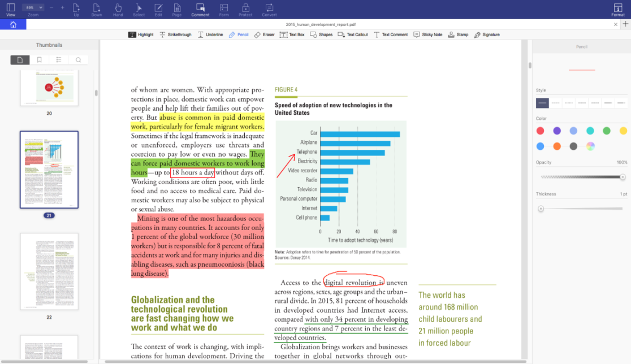Show outline list in the sidebar
631x364 pixels.
click(59, 60)
